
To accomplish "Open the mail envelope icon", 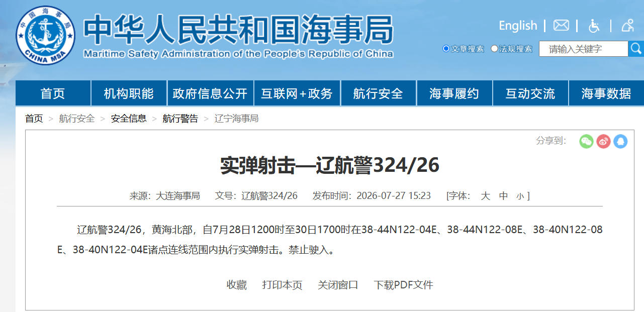I will point(561,25).
